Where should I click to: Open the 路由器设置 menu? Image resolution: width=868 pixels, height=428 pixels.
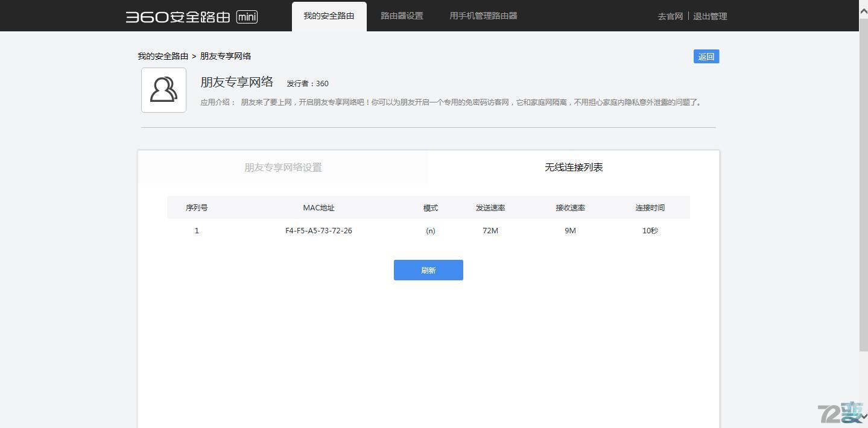click(401, 16)
